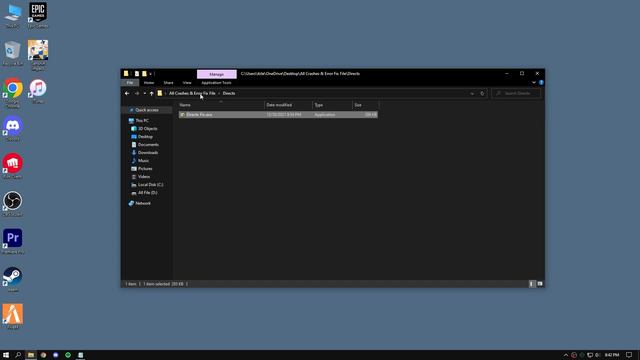The width and height of the screenshot is (640, 360).
Task: Click the Search Directx input field
Action: click(x=516, y=93)
